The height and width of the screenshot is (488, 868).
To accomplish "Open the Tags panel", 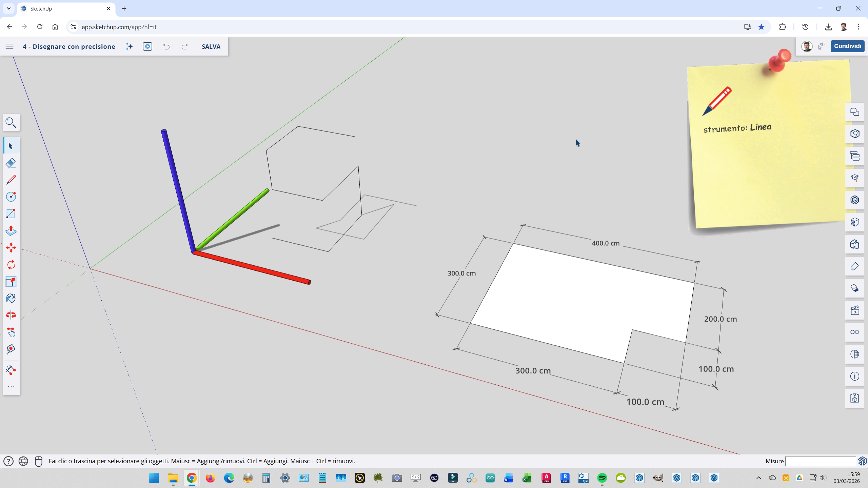I will (854, 266).
